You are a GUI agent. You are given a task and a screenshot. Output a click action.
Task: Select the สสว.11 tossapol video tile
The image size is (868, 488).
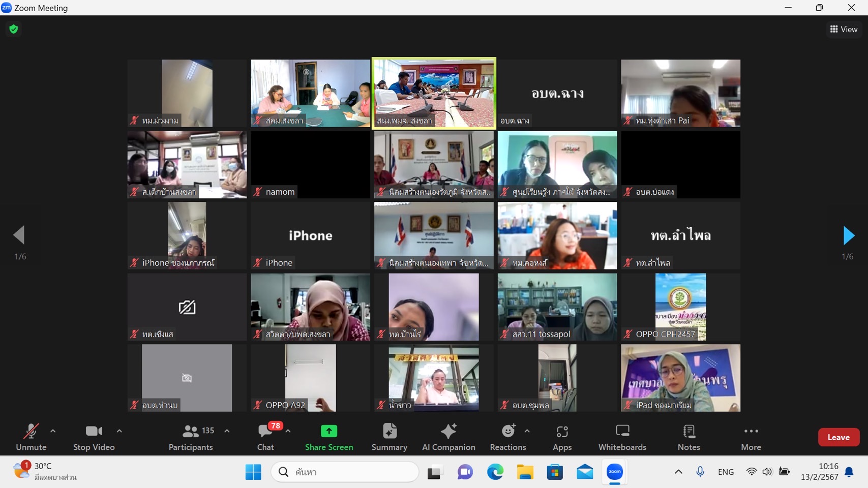click(x=557, y=307)
